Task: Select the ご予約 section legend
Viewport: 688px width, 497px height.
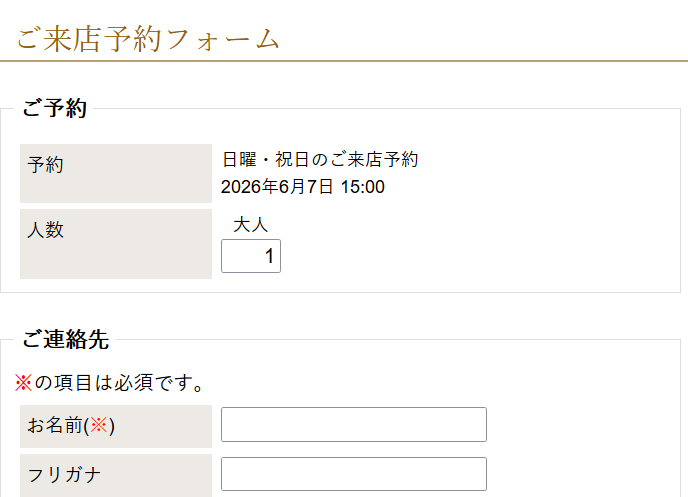Action: click(x=54, y=109)
